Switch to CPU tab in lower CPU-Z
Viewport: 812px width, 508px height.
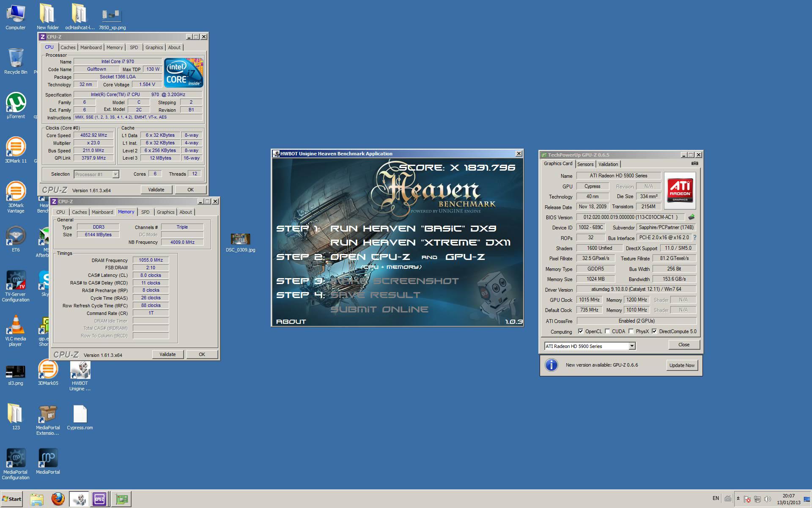point(60,212)
